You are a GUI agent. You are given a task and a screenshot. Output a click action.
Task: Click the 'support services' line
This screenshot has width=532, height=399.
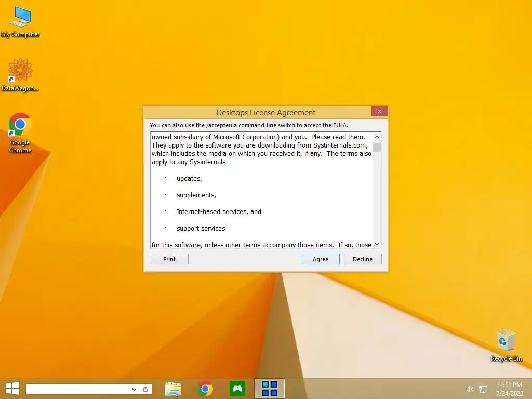click(201, 229)
